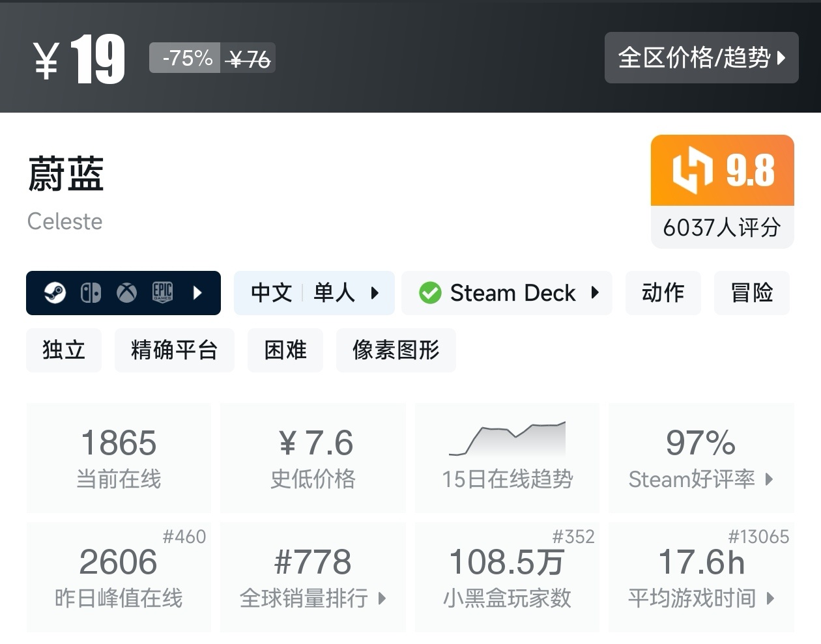Select the 动作 genre tag
Viewport: 821px width, 644px height.
(x=663, y=293)
